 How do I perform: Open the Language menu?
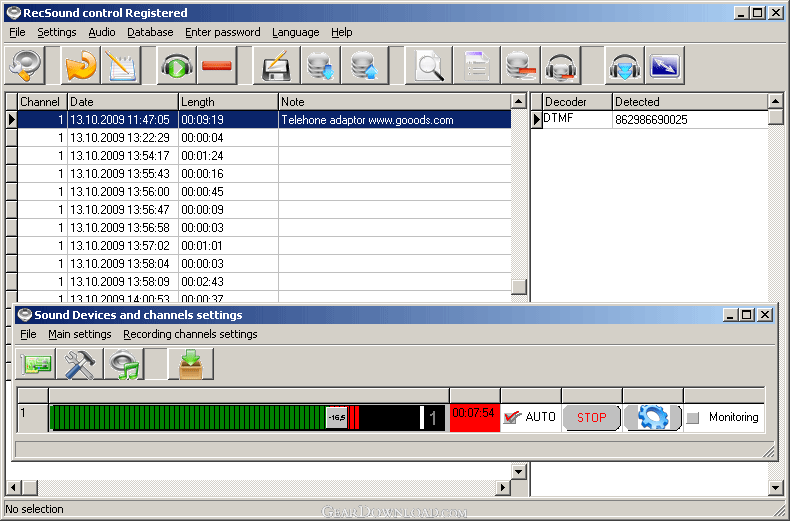[x=296, y=32]
